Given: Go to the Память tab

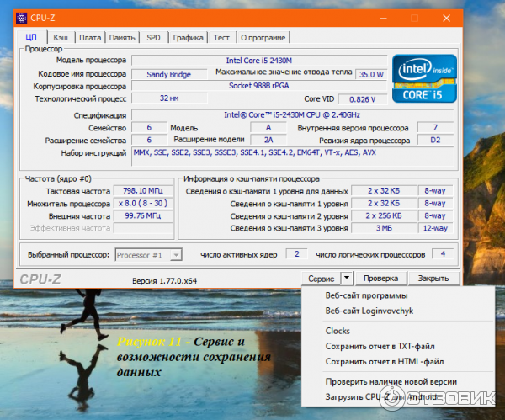Looking at the screenshot, I should click(x=122, y=37).
